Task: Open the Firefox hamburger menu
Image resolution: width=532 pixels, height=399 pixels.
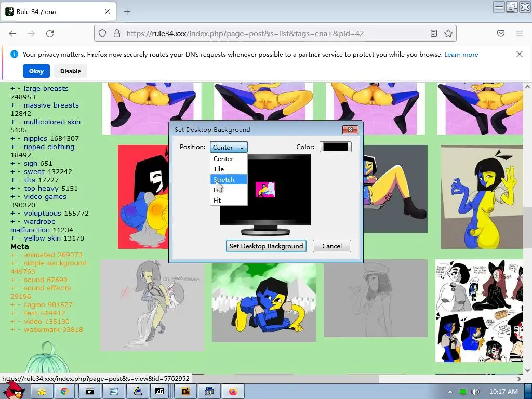Action: tap(520, 33)
